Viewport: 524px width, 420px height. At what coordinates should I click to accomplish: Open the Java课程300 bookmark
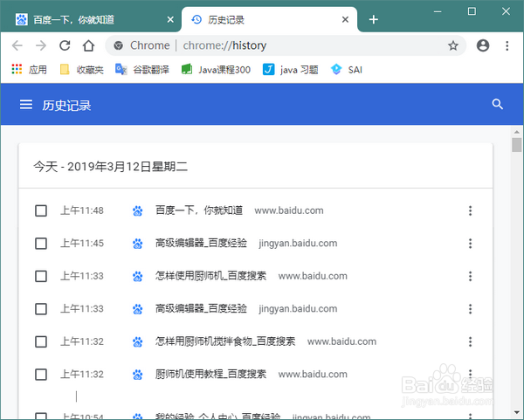tap(216, 70)
